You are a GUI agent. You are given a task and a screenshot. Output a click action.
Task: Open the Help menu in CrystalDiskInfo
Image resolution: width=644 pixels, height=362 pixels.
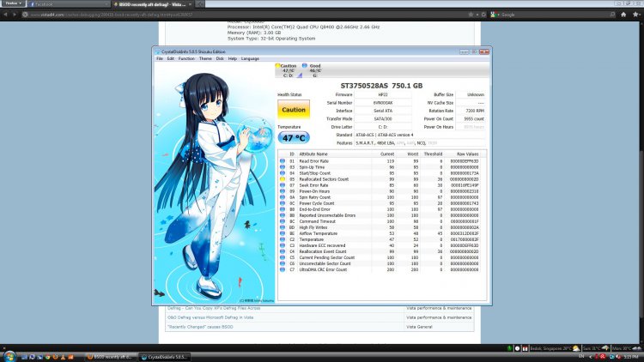[x=233, y=58]
